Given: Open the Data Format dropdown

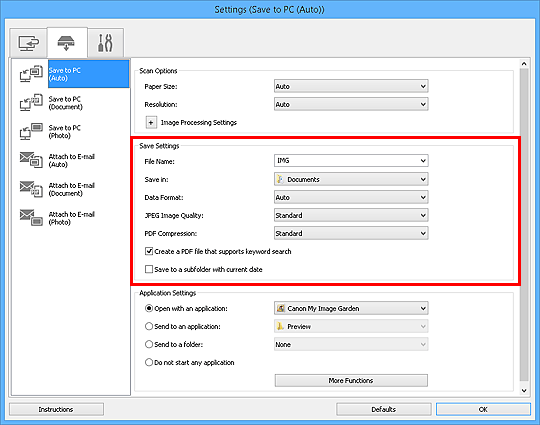Looking at the screenshot, I should pos(351,197).
